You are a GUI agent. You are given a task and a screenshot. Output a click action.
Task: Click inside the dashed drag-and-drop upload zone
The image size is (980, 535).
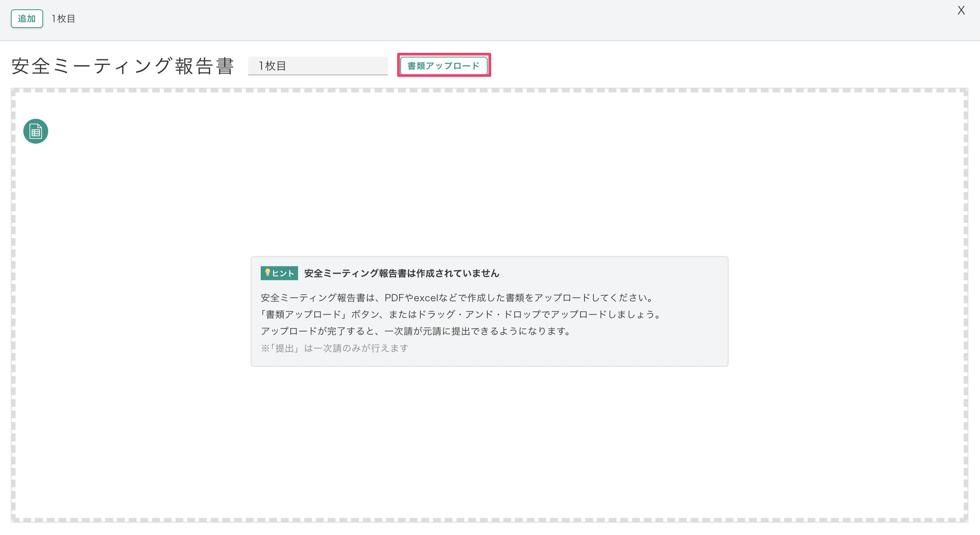click(x=490, y=446)
